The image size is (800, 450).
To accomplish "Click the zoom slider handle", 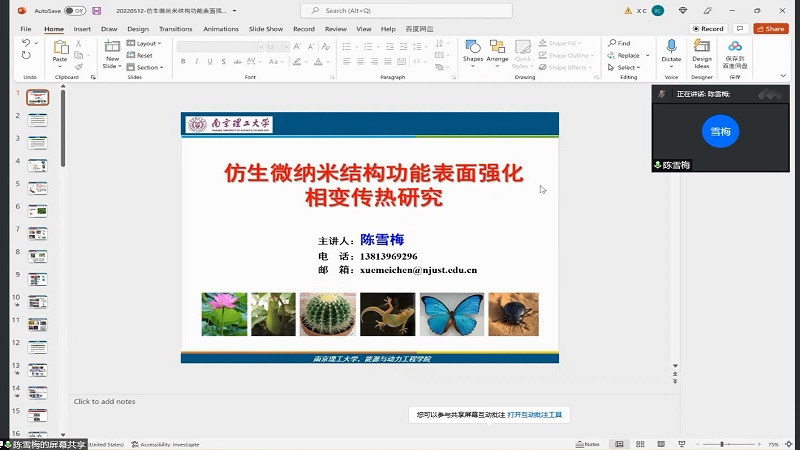I will click(x=722, y=444).
